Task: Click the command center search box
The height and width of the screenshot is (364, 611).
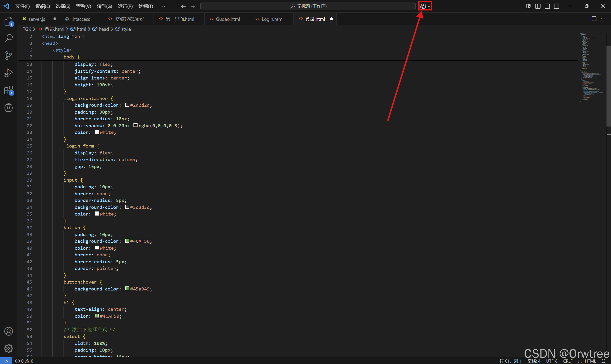Action: (308, 6)
